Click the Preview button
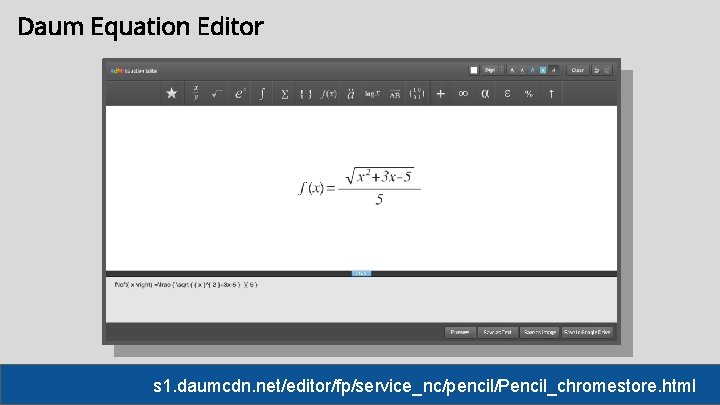 tap(460, 332)
